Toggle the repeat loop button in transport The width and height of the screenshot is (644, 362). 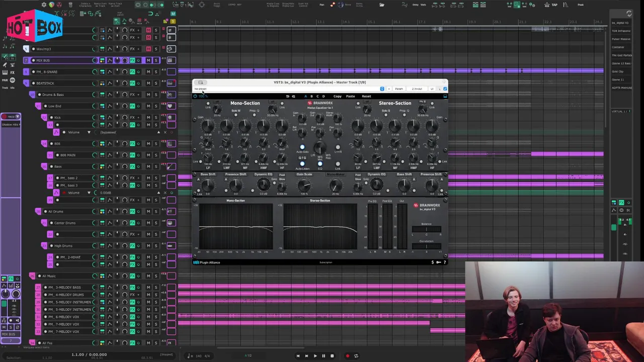pos(356,356)
